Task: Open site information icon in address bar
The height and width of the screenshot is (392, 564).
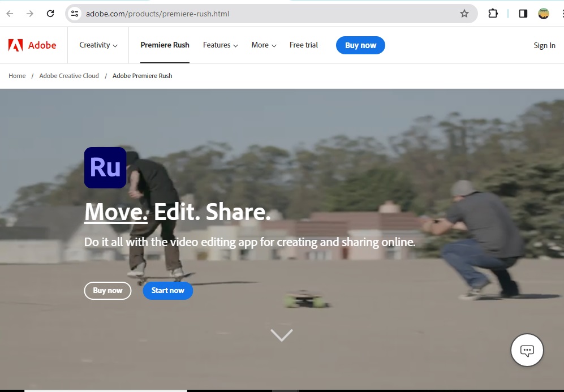Action: click(75, 14)
